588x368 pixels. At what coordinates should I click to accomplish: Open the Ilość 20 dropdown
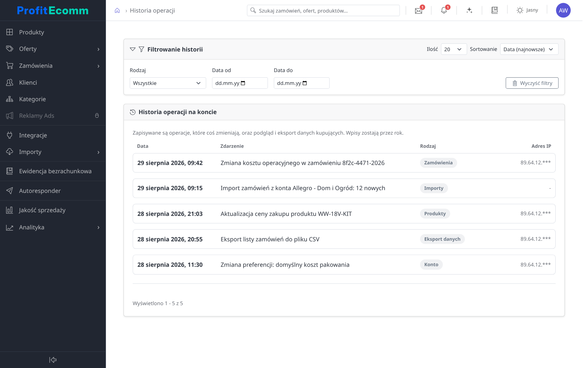tap(454, 49)
